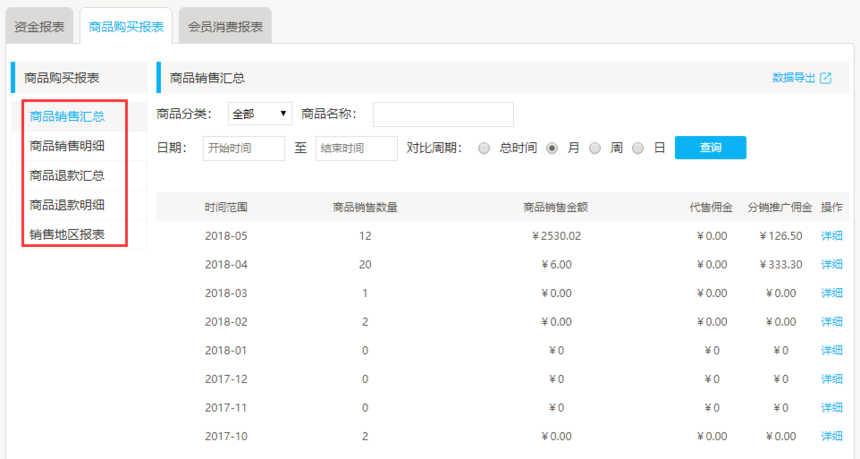Click the 数据导出 link
The image size is (860, 459).
tap(794, 78)
